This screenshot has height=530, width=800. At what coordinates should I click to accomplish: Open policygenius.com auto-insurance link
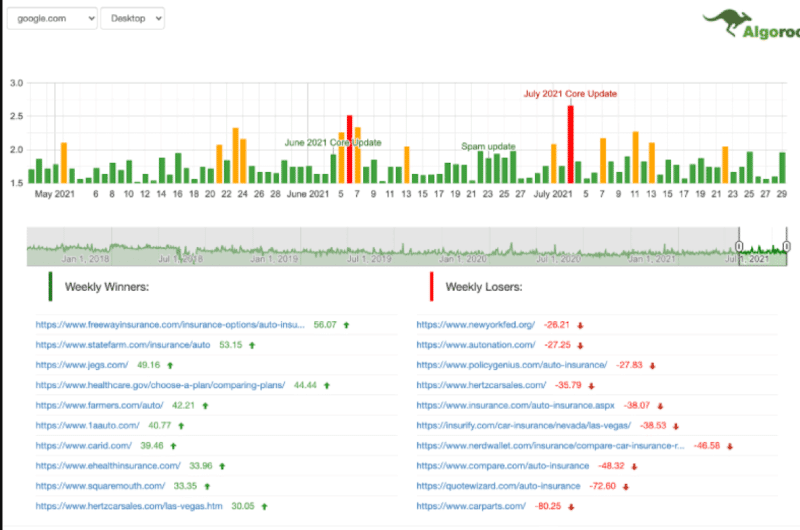[512, 365]
